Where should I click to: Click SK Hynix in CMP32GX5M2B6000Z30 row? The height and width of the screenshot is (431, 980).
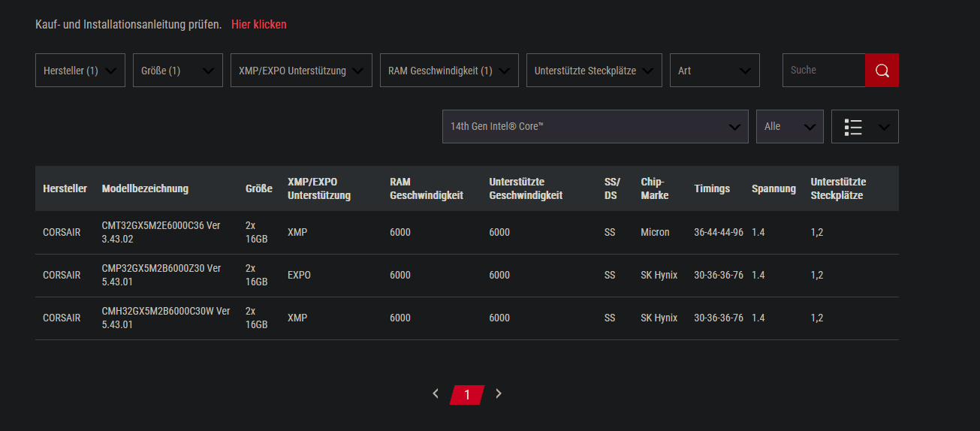point(659,276)
